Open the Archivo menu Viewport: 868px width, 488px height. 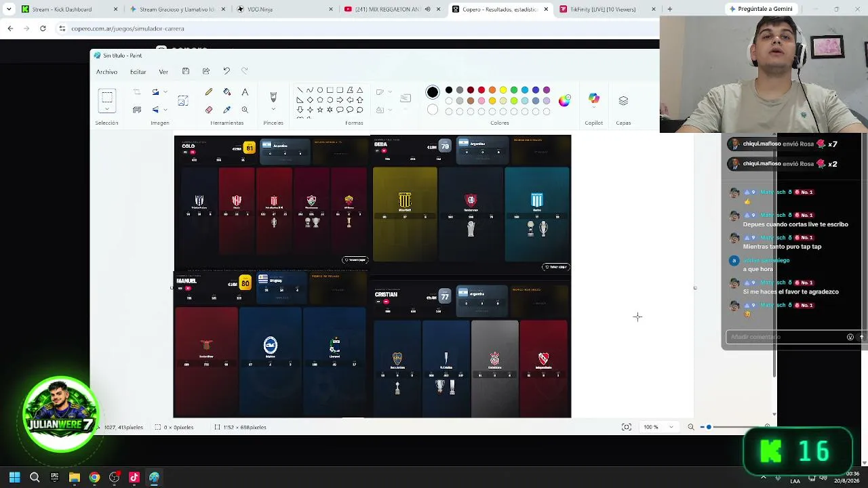click(106, 72)
